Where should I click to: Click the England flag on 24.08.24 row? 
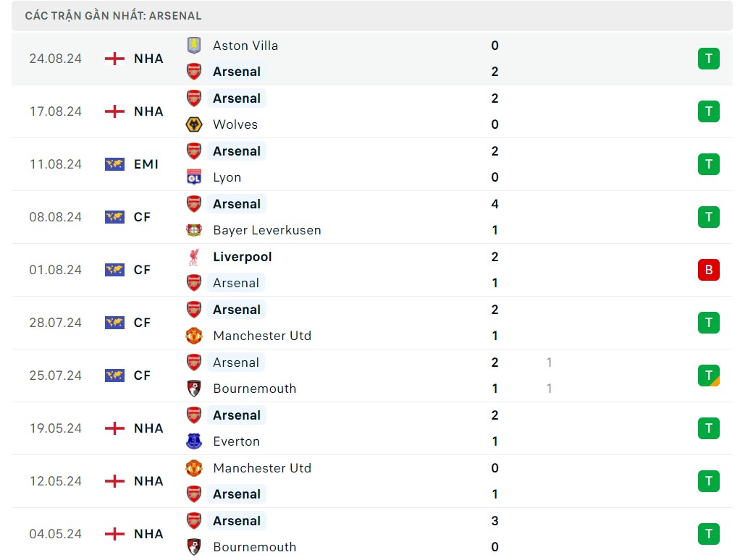[114, 59]
